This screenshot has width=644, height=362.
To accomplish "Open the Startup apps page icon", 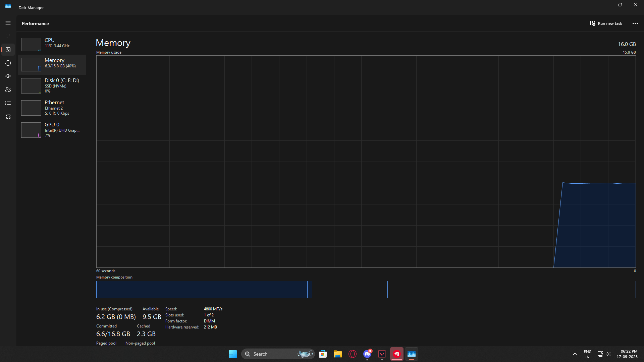I will click(x=8, y=76).
